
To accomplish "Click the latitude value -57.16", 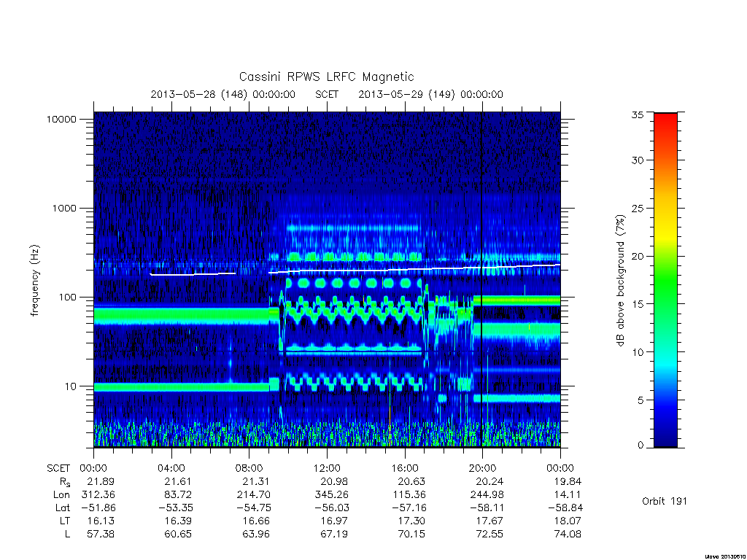I will [x=409, y=507].
